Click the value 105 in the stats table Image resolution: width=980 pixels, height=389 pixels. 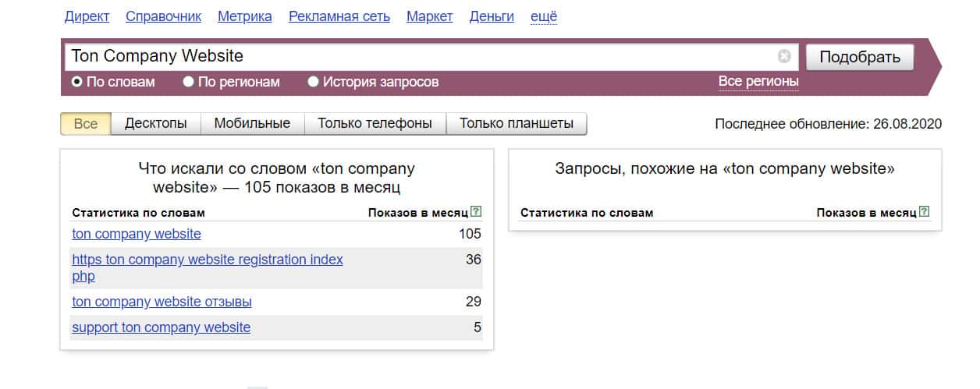click(470, 234)
